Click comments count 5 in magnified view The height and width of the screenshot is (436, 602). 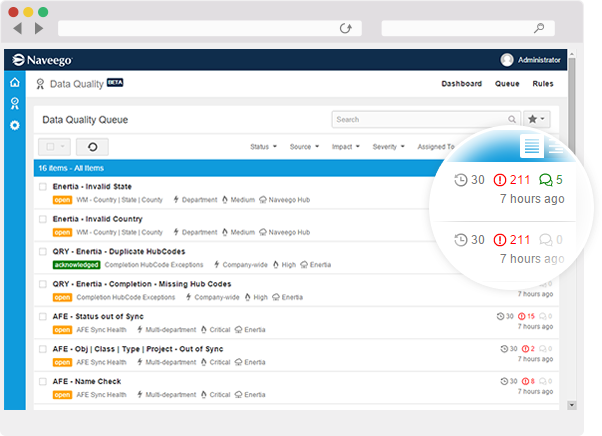coord(551,180)
